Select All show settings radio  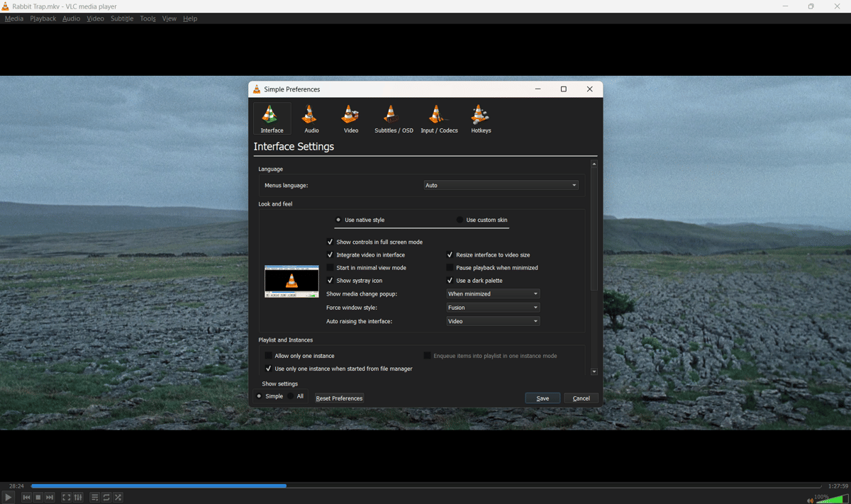click(x=291, y=396)
